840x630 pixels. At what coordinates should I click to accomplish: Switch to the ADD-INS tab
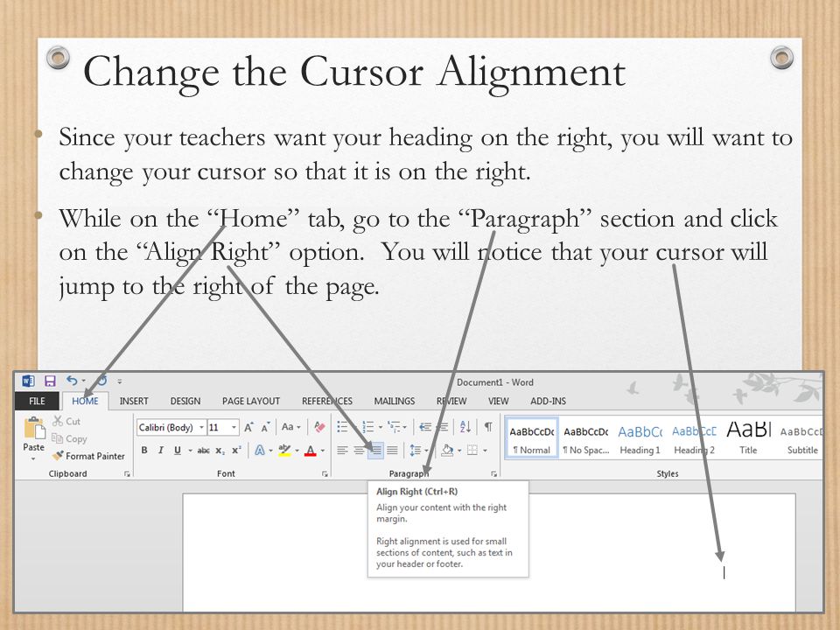coord(548,401)
